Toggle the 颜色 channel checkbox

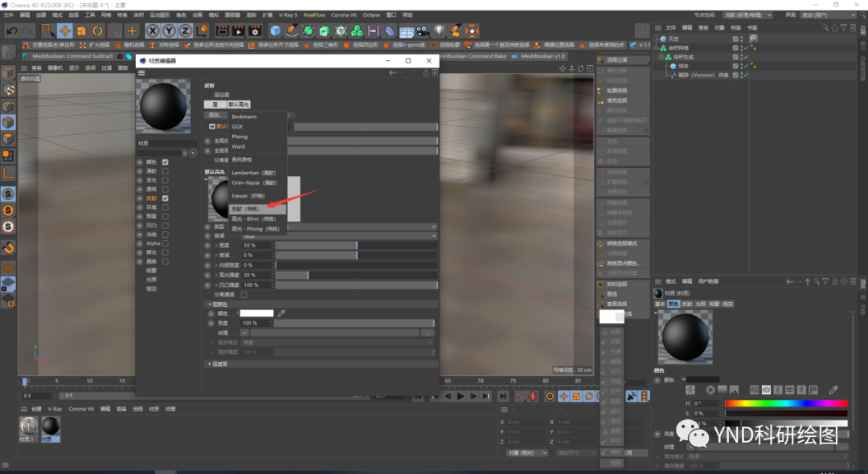165,162
